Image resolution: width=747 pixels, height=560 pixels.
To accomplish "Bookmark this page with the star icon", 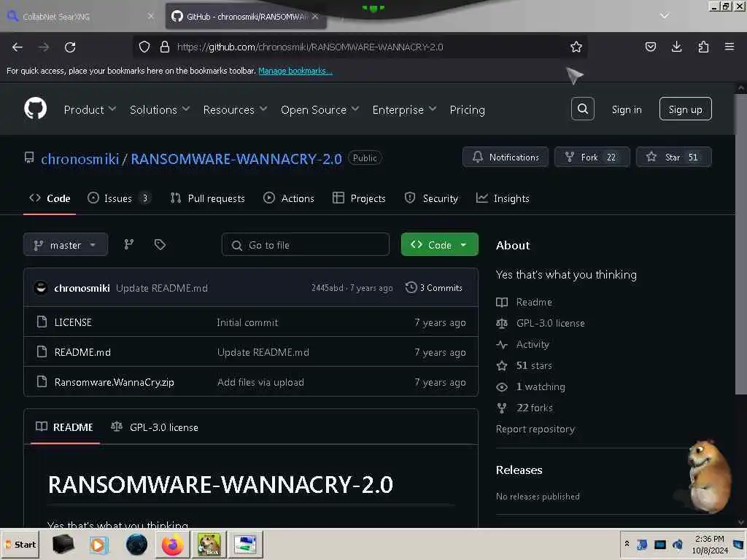I will pyautogui.click(x=576, y=47).
